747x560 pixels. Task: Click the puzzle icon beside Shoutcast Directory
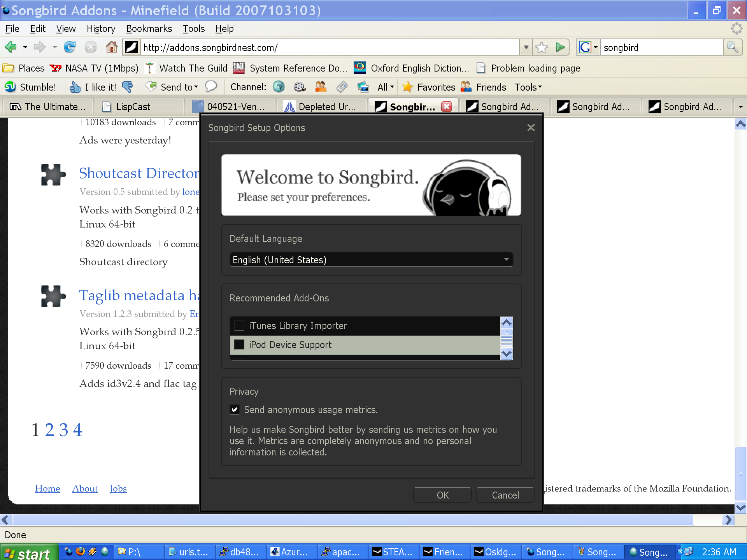pyautogui.click(x=53, y=175)
